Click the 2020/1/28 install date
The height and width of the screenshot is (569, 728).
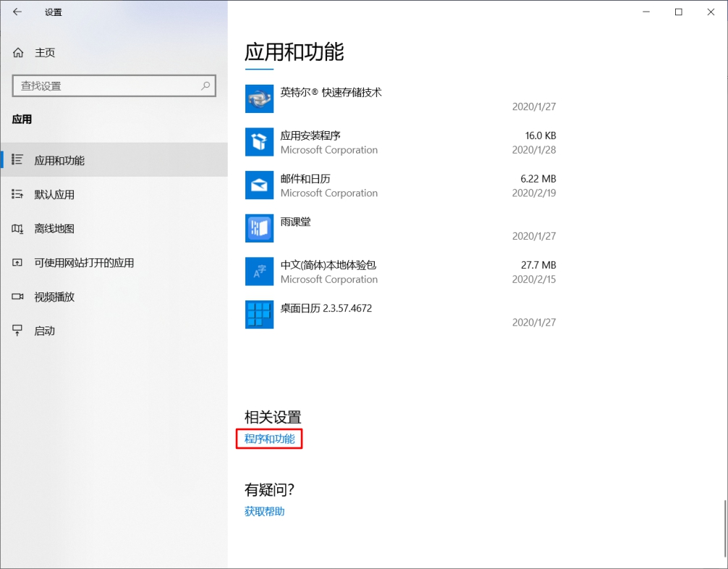pyautogui.click(x=534, y=150)
